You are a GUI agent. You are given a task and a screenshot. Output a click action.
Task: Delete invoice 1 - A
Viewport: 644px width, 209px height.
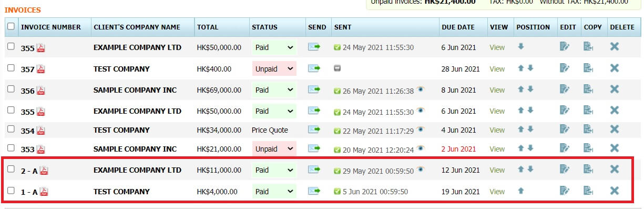tap(614, 191)
